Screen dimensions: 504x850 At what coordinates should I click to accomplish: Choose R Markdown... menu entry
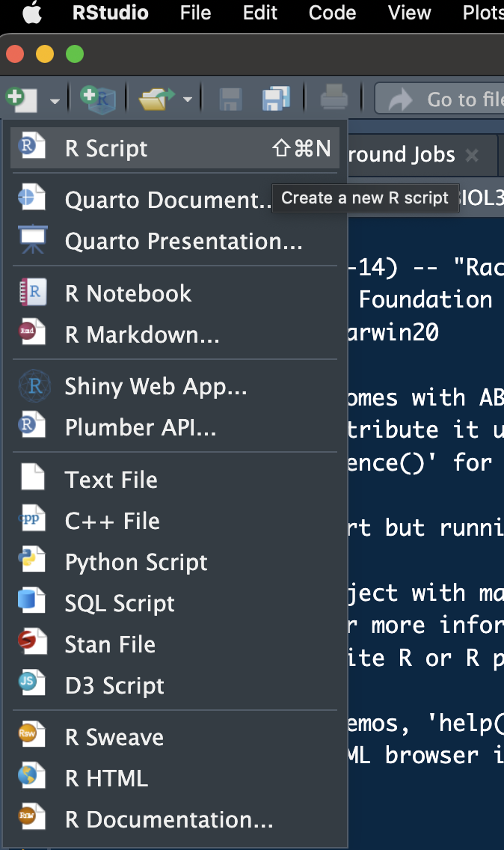tap(175, 334)
